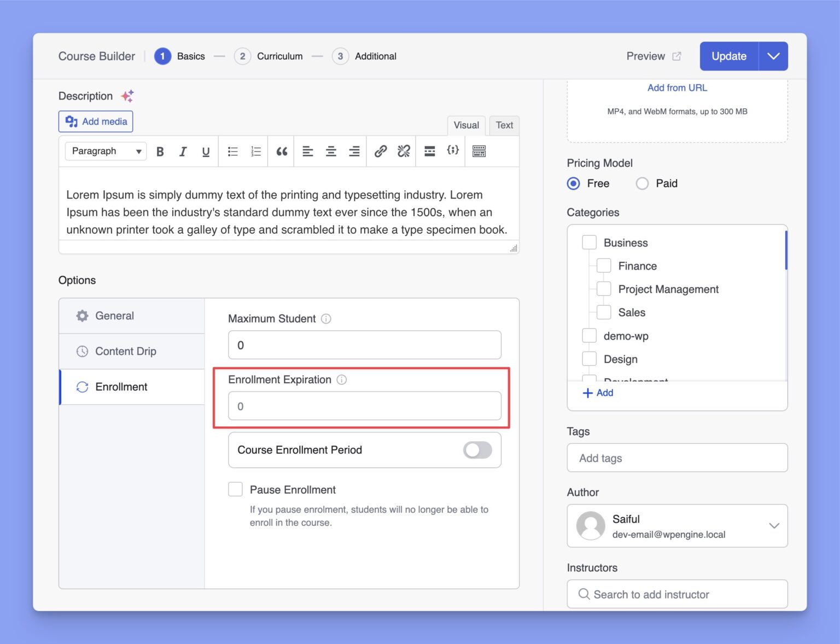This screenshot has height=644, width=840.
Task: Check the Business category checkbox
Action: 589,242
